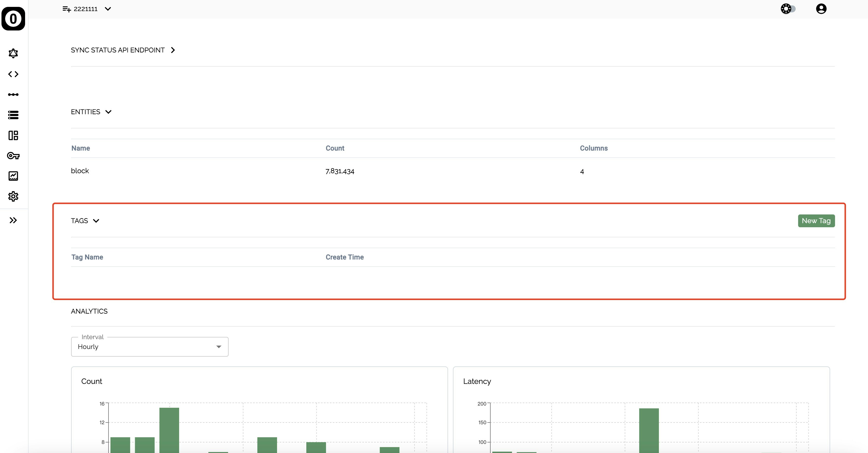Click the columns value 4 for block

pos(582,172)
